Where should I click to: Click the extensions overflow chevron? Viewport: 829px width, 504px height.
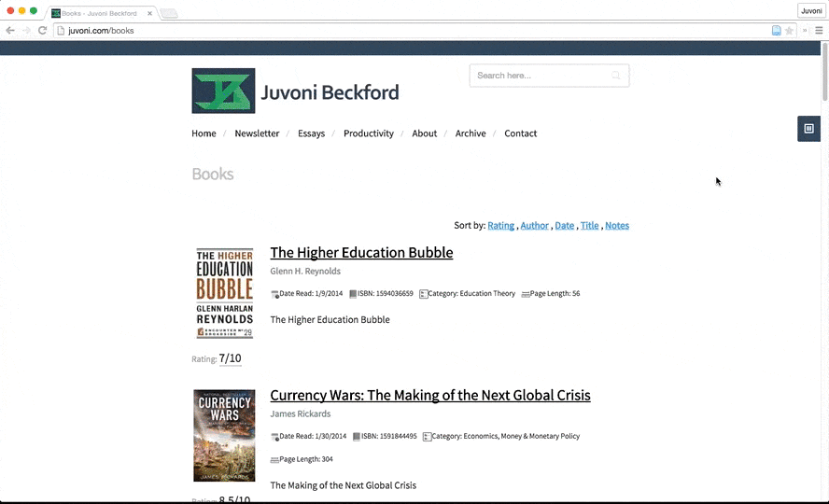[805, 31]
